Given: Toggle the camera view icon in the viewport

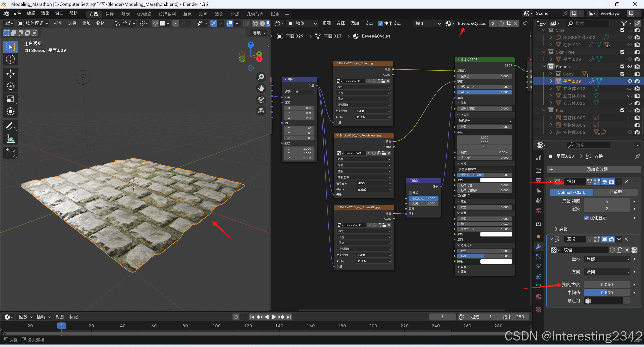Looking at the screenshot, I should point(261,100).
